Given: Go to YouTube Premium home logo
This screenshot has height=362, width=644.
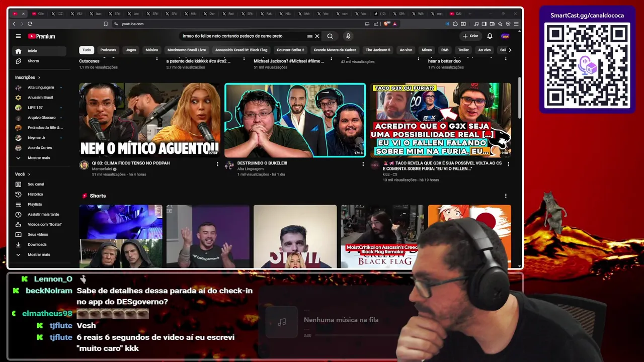Looking at the screenshot, I should point(41,36).
